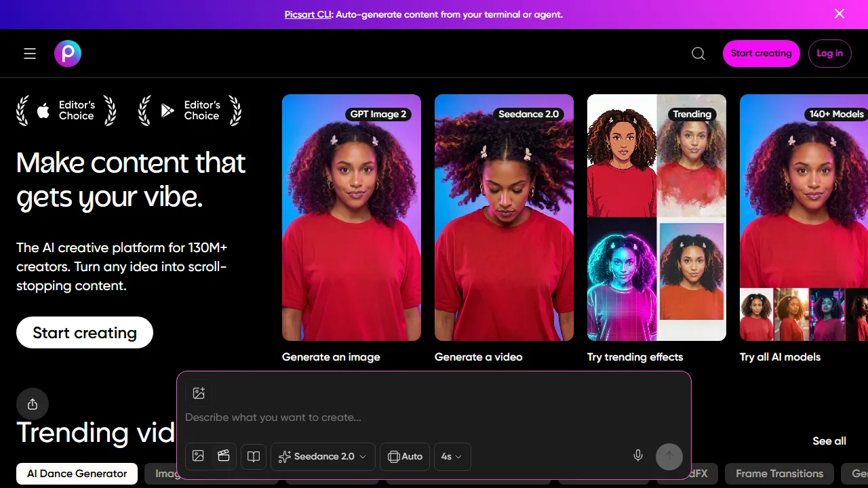Click the Auto aspect ratio button
This screenshot has width=868, height=488.
click(406, 457)
